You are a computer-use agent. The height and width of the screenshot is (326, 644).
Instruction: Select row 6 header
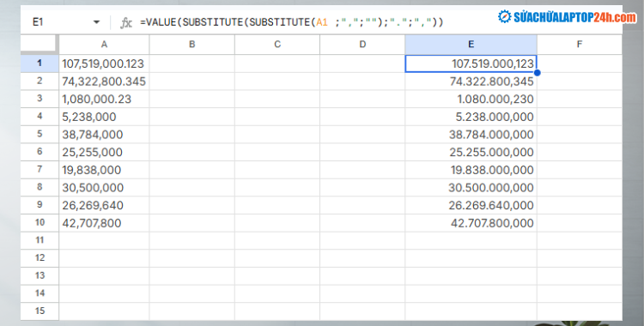[39, 152]
